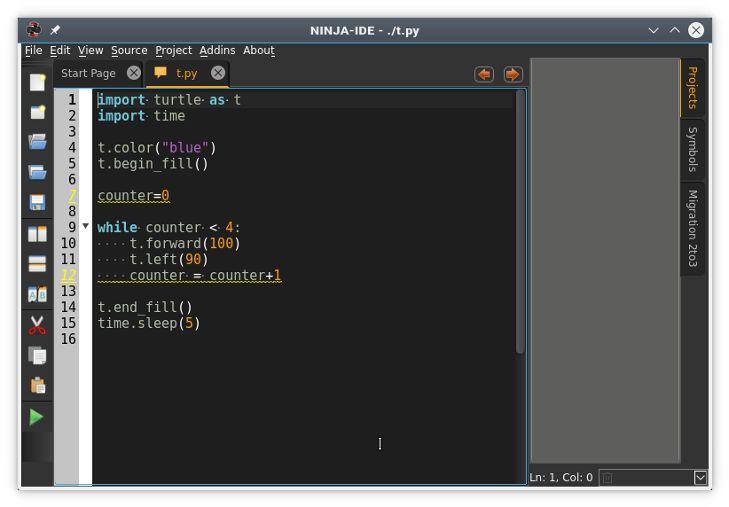Navigate back with the left orange arrow
The height and width of the screenshot is (507, 729).
[x=484, y=74]
